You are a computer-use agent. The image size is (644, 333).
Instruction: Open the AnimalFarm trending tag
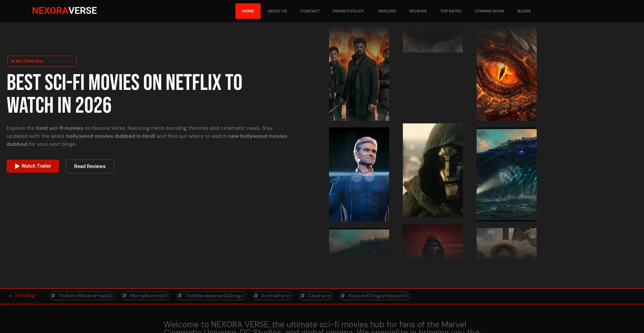tap(272, 296)
